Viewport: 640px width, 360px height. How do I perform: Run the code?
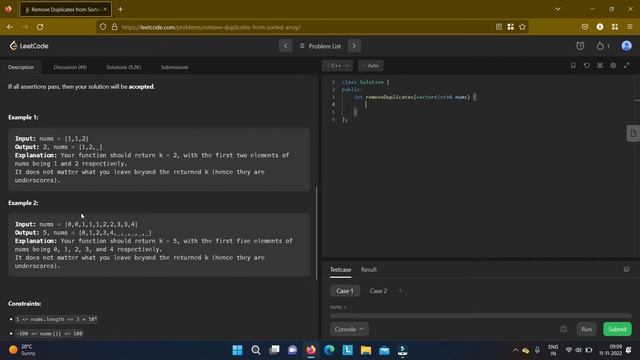tap(587, 329)
